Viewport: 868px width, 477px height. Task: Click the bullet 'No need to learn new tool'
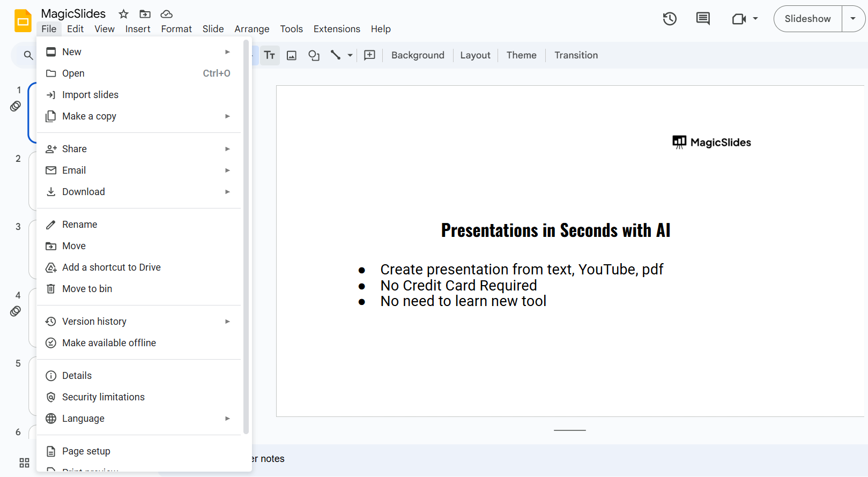(463, 301)
